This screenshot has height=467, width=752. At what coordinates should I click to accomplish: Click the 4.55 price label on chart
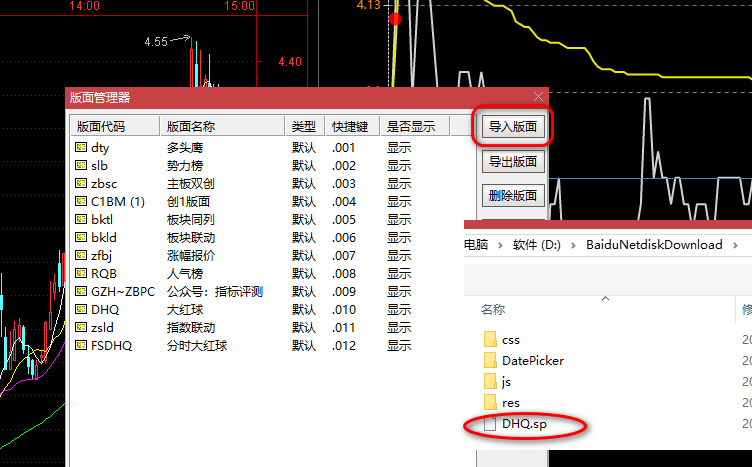[156, 42]
